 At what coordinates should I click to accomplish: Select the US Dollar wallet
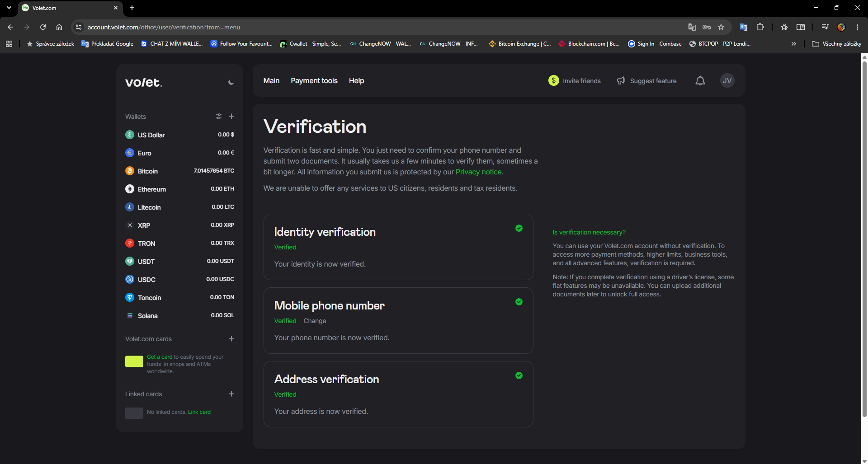coord(180,135)
